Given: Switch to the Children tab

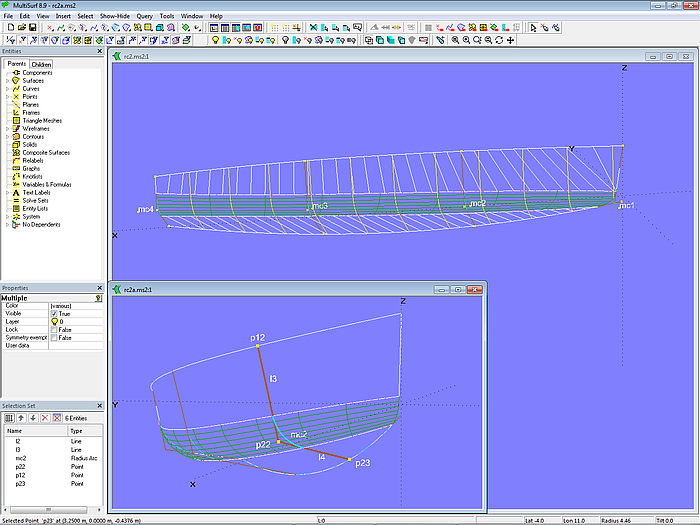Looking at the screenshot, I should tap(41, 64).
